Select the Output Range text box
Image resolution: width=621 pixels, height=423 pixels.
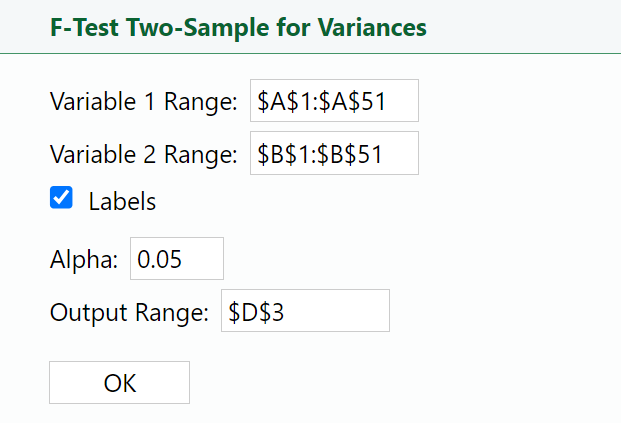click(304, 311)
